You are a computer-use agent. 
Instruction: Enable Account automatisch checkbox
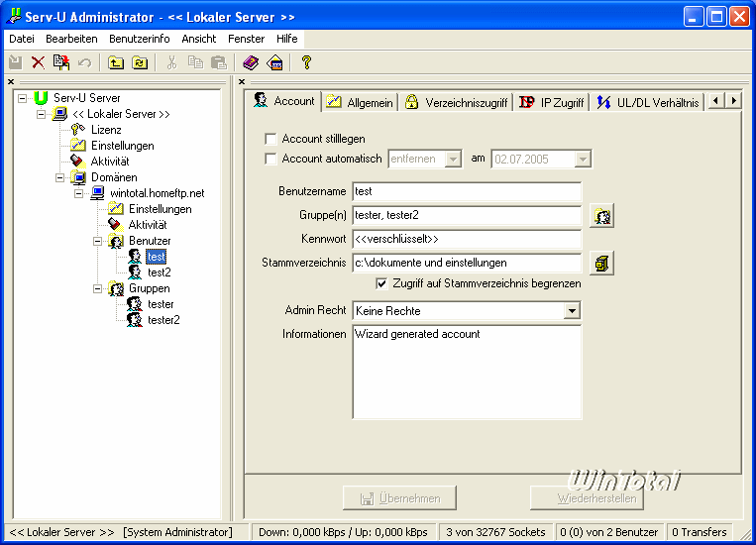pyautogui.click(x=270, y=159)
